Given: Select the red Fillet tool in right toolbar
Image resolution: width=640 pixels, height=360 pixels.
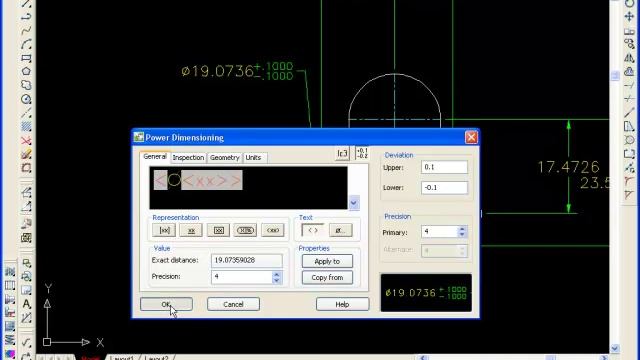Looking at the screenshot, I should pyautogui.click(x=629, y=182).
